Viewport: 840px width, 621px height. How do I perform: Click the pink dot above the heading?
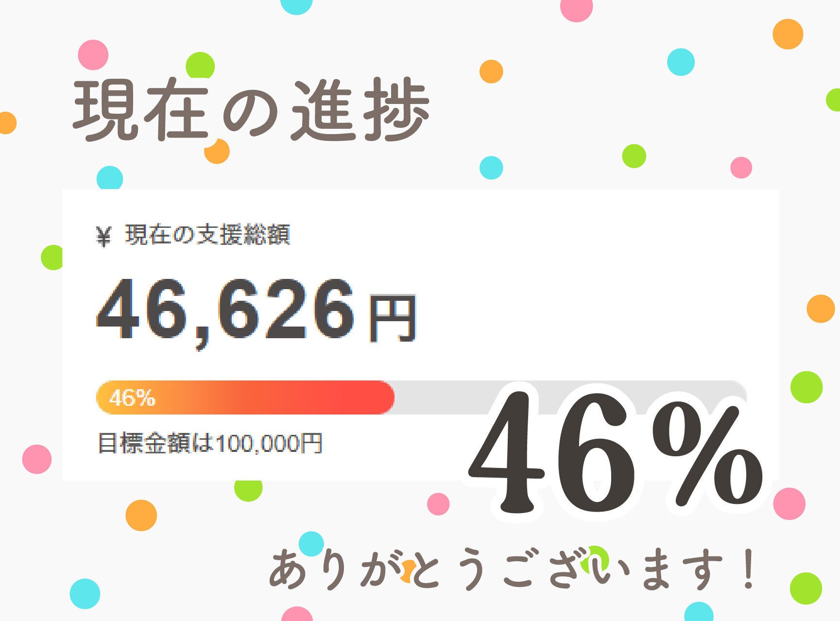pos(93,55)
